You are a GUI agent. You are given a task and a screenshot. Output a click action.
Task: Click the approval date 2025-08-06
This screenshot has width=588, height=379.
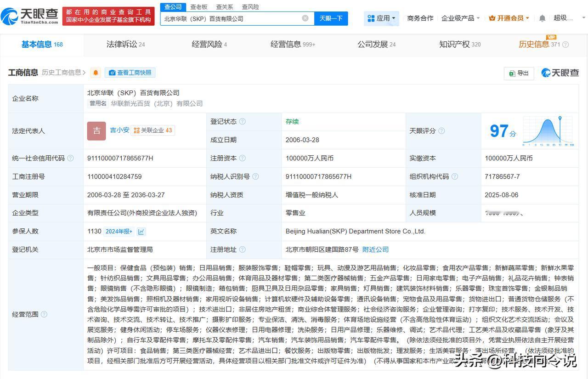501,195
